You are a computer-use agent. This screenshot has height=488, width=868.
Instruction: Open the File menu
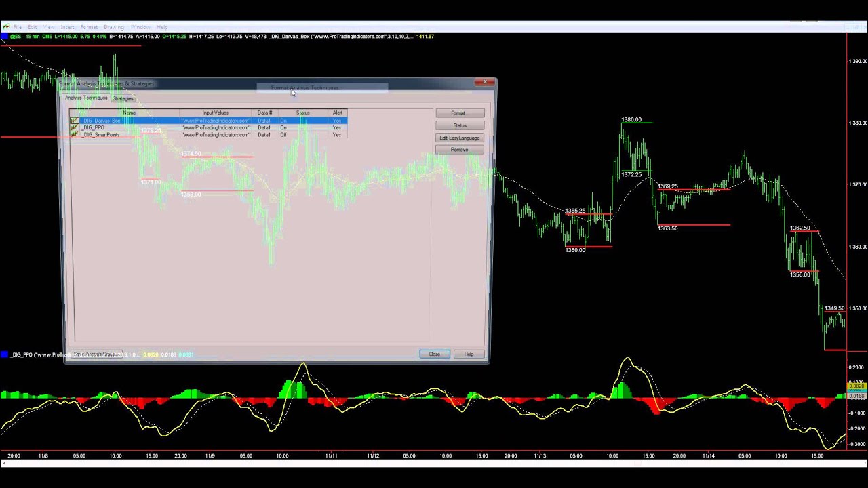pos(18,27)
